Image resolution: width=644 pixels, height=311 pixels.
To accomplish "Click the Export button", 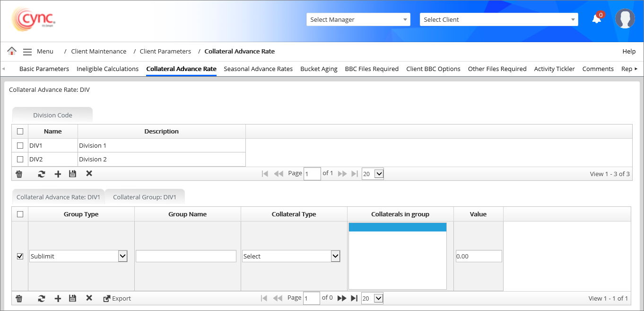I will (117, 298).
